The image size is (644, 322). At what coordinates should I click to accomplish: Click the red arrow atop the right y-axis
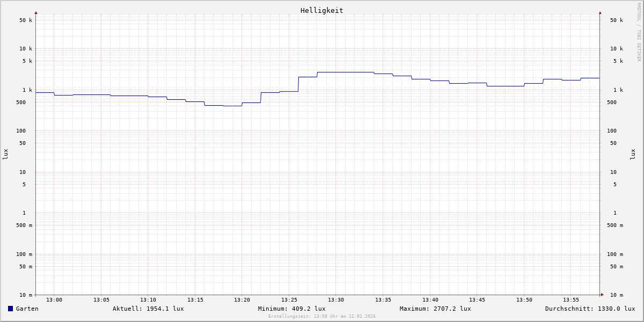(x=600, y=12)
